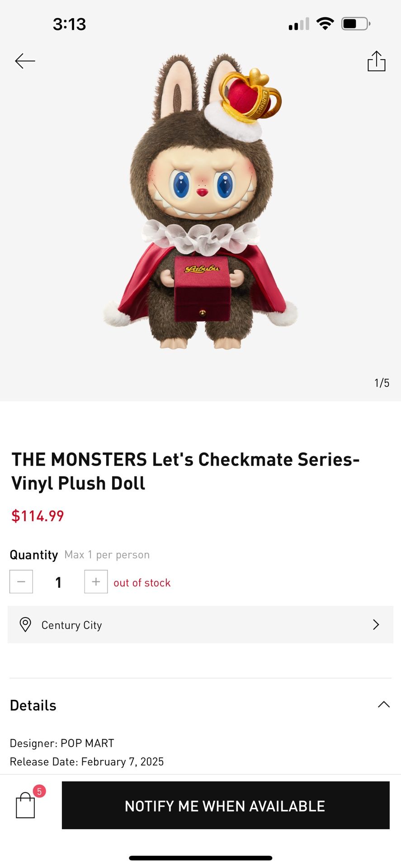401x868 pixels.
Task: Open the share sheet icon
Action: point(376,61)
